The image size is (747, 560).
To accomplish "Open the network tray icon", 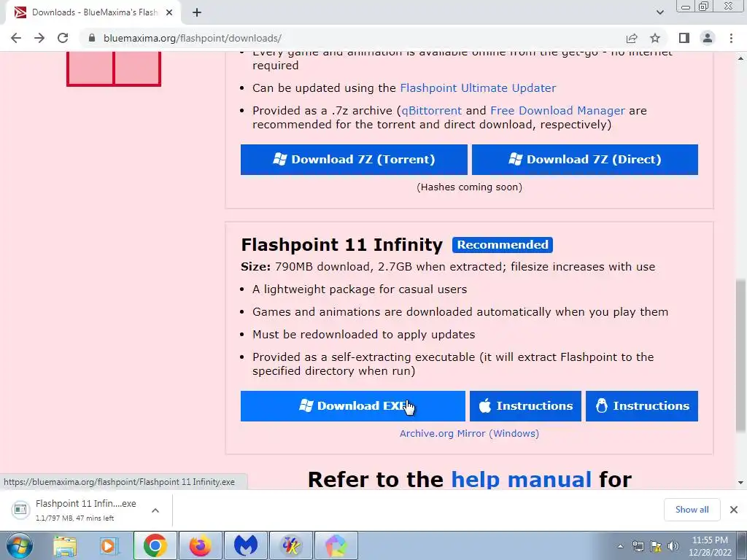I will coord(638,546).
